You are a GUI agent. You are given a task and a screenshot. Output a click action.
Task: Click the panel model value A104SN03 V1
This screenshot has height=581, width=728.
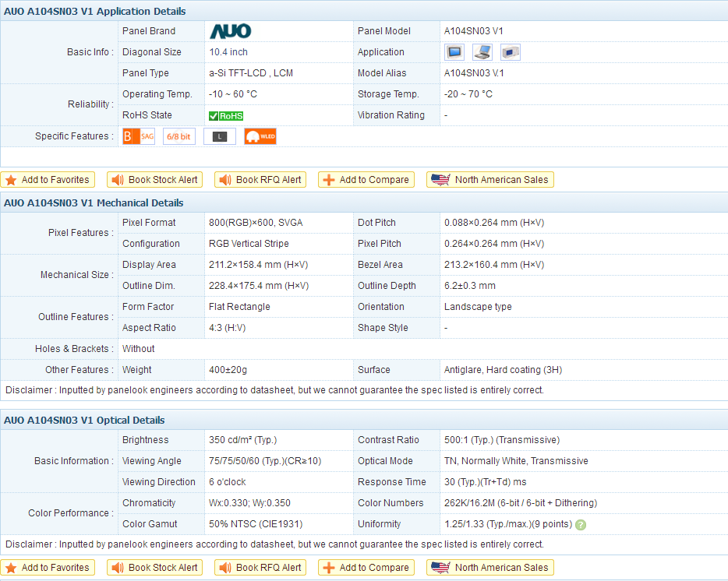[x=474, y=31]
